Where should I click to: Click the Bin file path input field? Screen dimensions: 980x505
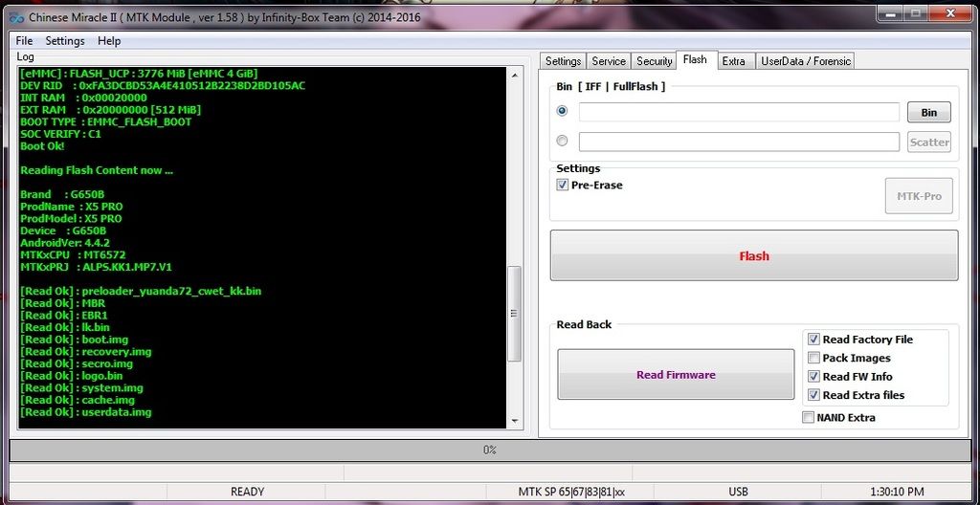click(x=739, y=112)
